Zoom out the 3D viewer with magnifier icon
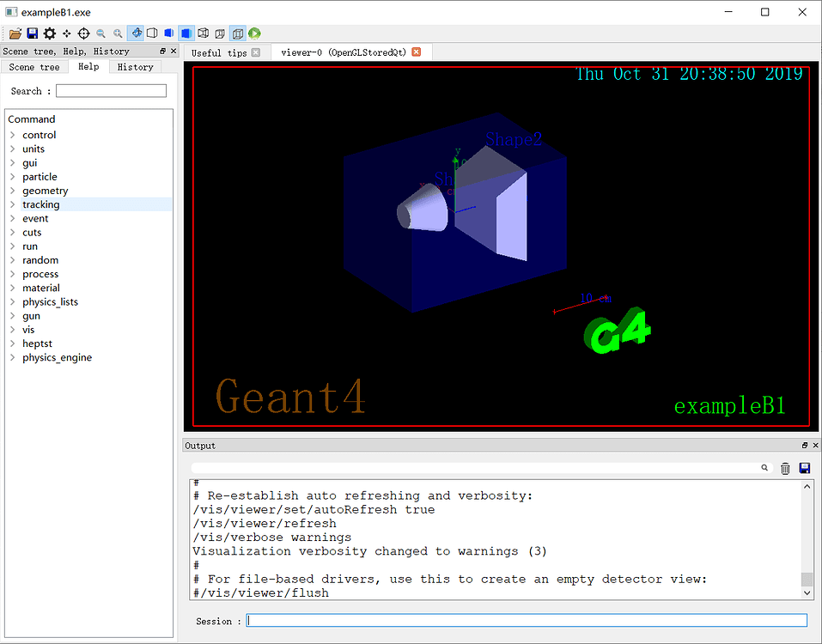The width and height of the screenshot is (822, 644). click(x=100, y=33)
